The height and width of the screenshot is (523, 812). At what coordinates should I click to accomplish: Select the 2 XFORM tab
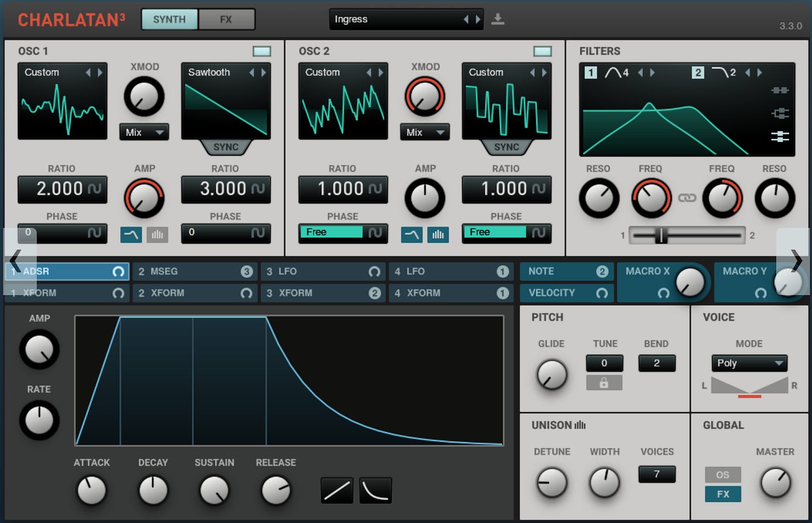pos(195,293)
